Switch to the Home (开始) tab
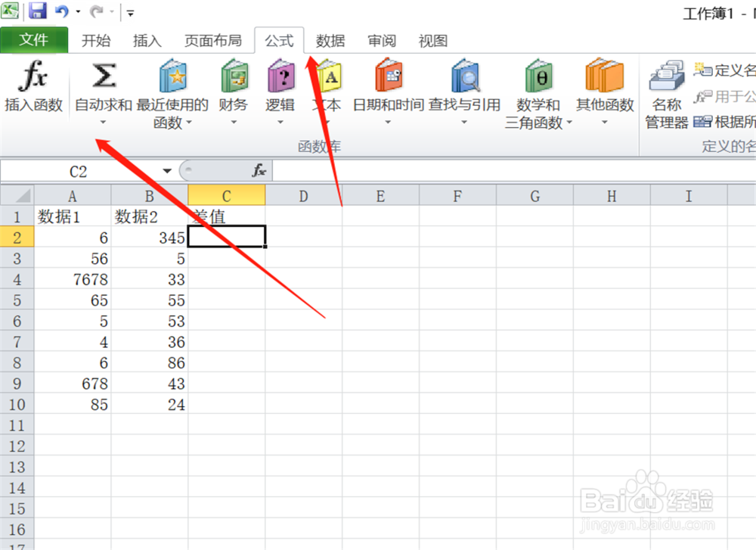The height and width of the screenshot is (550, 756). click(96, 41)
